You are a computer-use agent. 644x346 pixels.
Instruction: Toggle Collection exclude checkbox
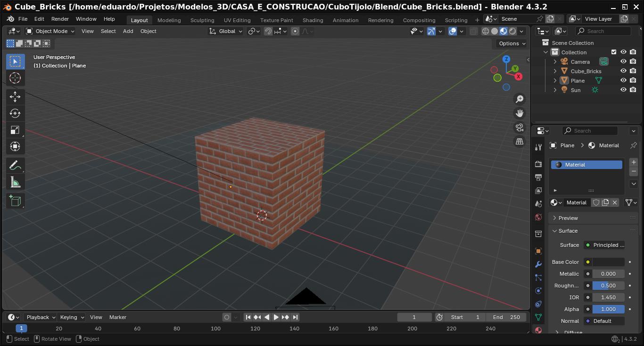point(614,52)
